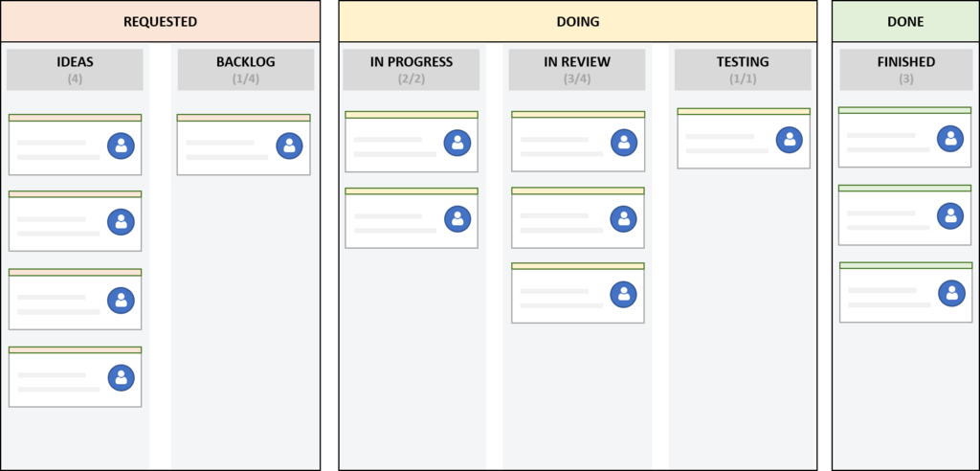This screenshot has height=471, width=980.
Task: Select the DONE swimlane header
Action: pyautogui.click(x=905, y=21)
